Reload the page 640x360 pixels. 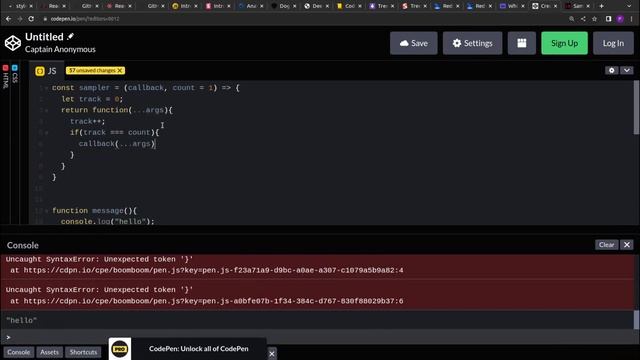[x=31, y=19]
